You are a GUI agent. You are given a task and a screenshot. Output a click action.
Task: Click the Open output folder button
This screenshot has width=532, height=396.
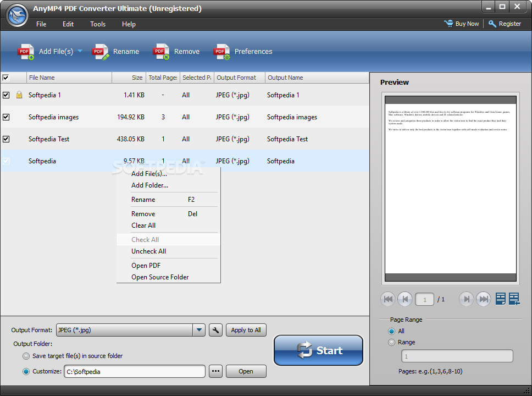pos(246,371)
